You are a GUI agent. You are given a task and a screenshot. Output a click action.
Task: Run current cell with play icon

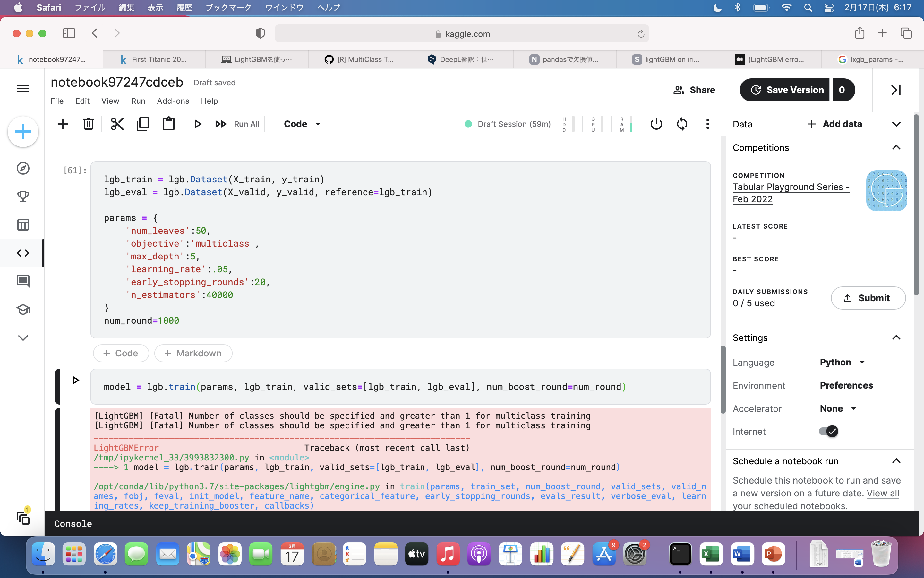point(198,124)
